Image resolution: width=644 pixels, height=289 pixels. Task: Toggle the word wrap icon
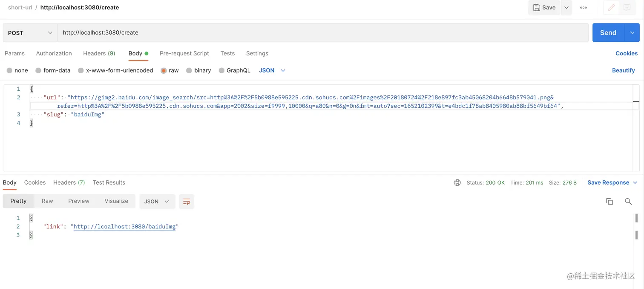coord(187,202)
